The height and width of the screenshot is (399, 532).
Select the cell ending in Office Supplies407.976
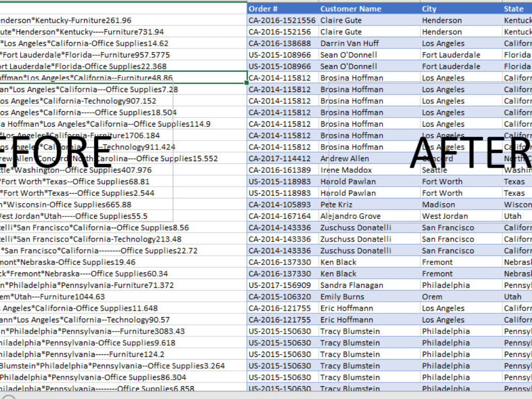pyautogui.click(x=123, y=170)
